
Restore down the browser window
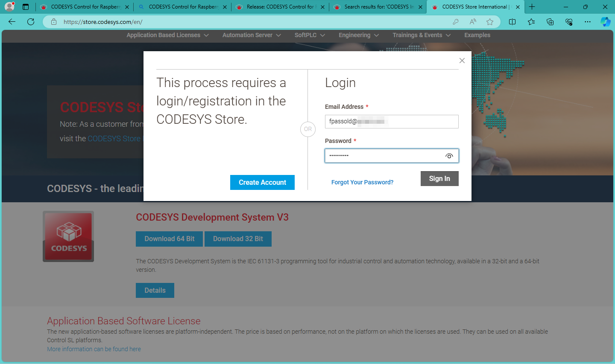[586, 7]
